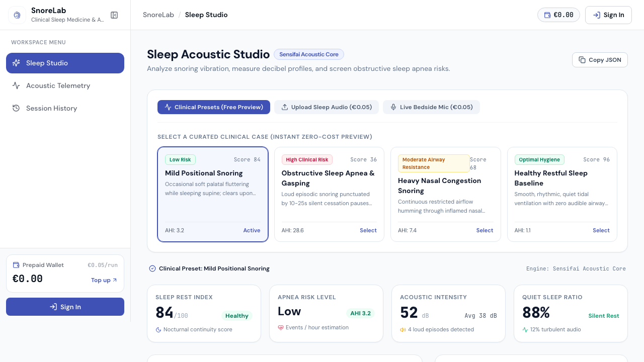Viewport: 644px width, 362px height.
Task: Click the Healthy badge in Sleep Rest Index
Action: coord(237,316)
